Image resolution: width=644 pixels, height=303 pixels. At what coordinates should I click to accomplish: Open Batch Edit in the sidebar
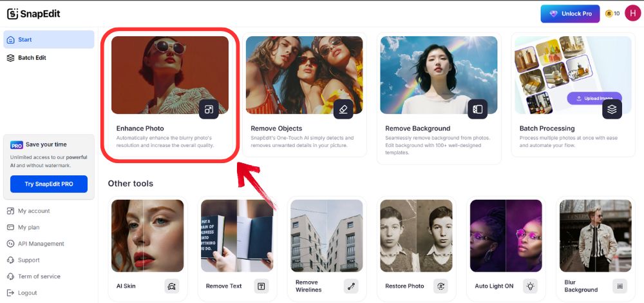(32, 58)
